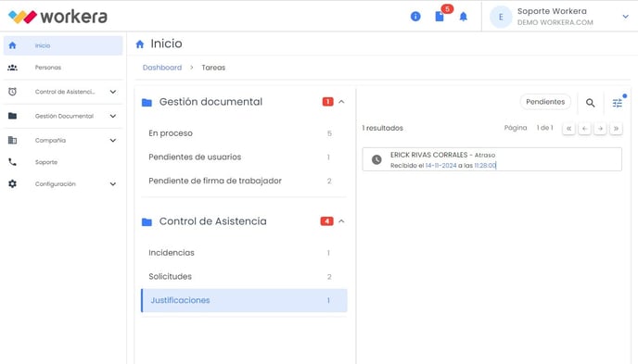The height and width of the screenshot is (364, 638).
Task: Open the notifications bell
Action: point(463,17)
